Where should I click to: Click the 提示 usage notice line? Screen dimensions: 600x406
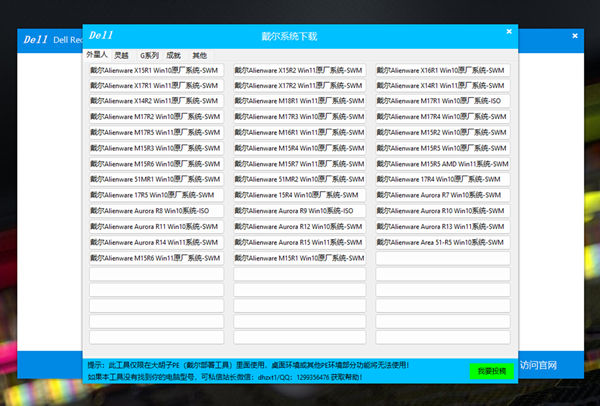click(248, 365)
